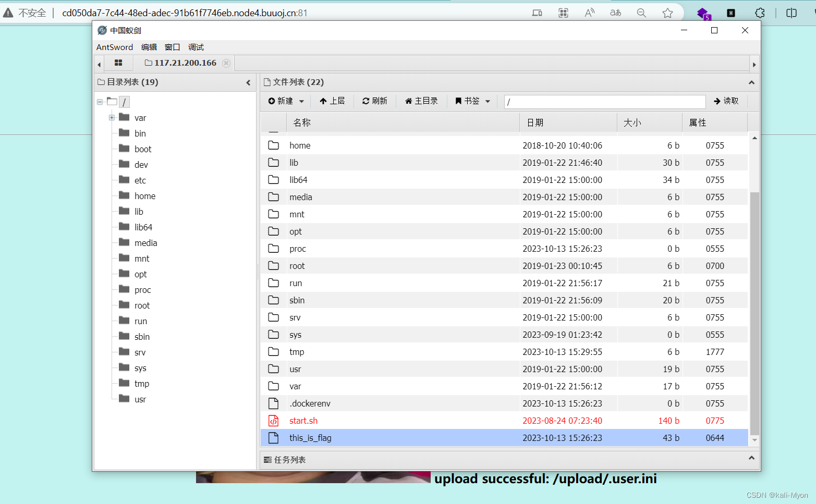The width and height of the screenshot is (816, 504).
Task: Open the 调试 menu
Action: pos(196,47)
